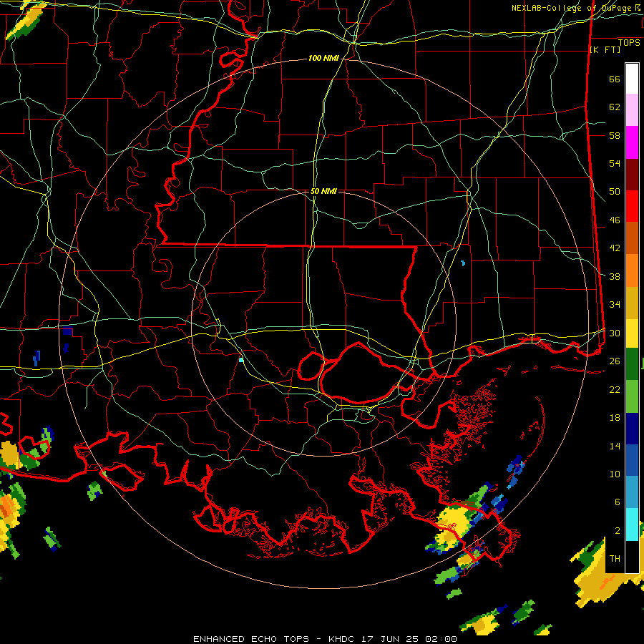The image size is (644, 644).
Task: Click the 50 NMI range ring label
Action: pos(323,191)
